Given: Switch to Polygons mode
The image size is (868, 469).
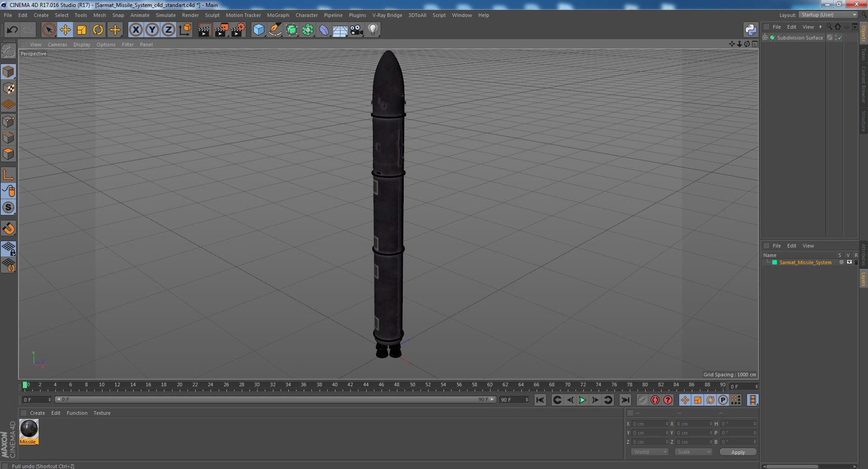Looking at the screenshot, I should pos(8,154).
